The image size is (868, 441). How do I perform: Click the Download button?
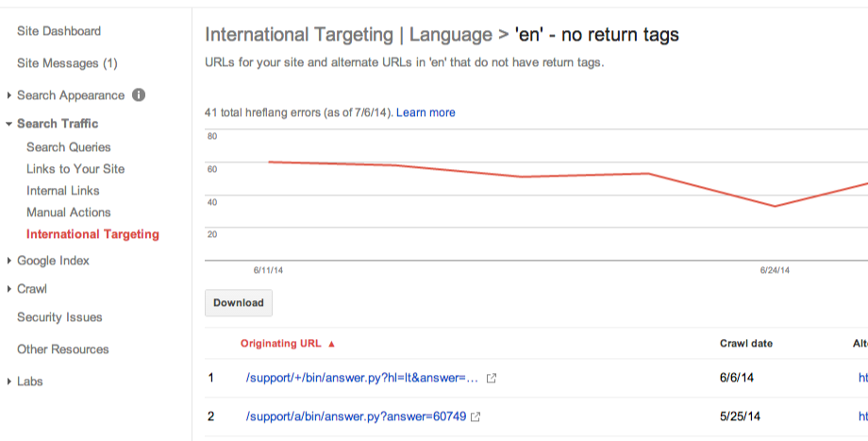pos(239,303)
